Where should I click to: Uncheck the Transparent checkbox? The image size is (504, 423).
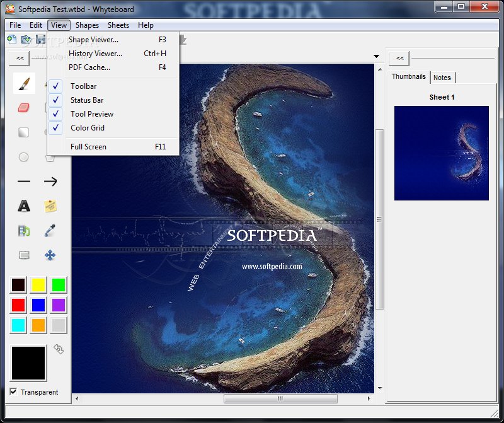tap(13, 392)
